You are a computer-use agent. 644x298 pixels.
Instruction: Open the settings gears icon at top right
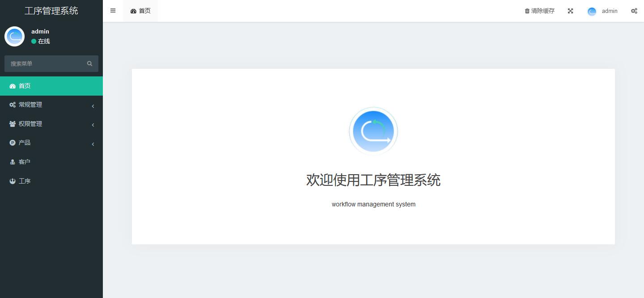634,11
